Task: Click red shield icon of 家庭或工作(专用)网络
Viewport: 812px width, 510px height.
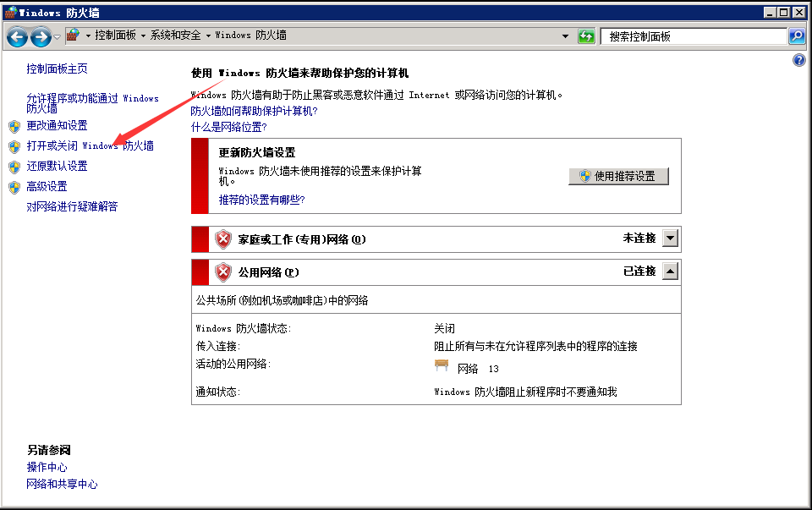Action: click(223, 239)
